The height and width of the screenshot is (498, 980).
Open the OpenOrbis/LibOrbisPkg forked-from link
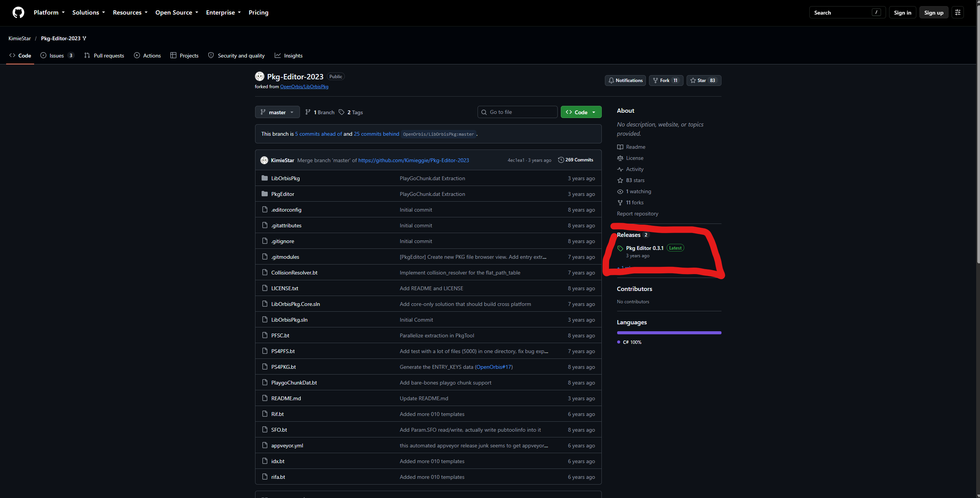[304, 87]
